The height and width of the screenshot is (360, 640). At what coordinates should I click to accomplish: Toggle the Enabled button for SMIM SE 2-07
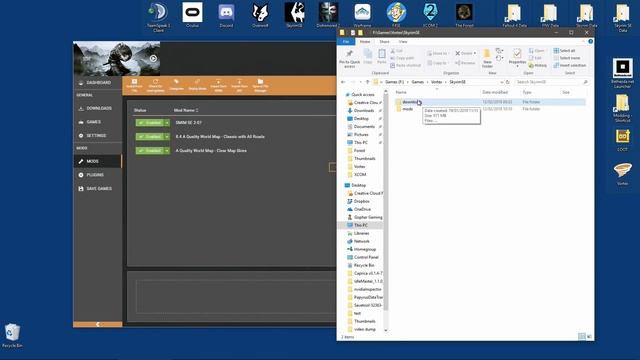[x=150, y=123]
